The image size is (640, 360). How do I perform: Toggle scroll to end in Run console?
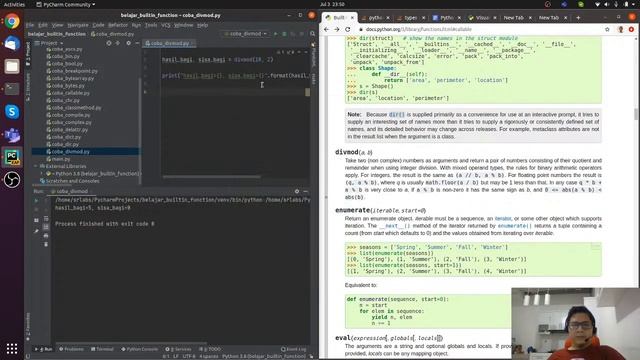pos(46,227)
